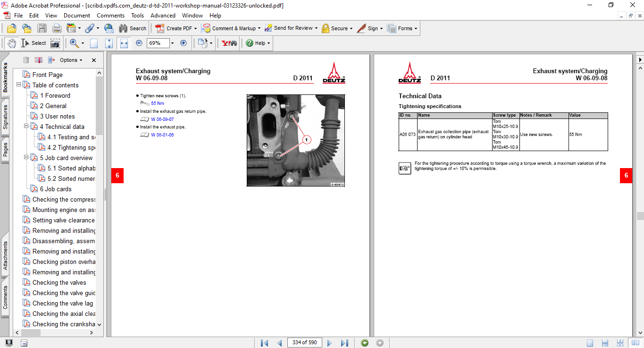Save a copy of the PDF

42,28
